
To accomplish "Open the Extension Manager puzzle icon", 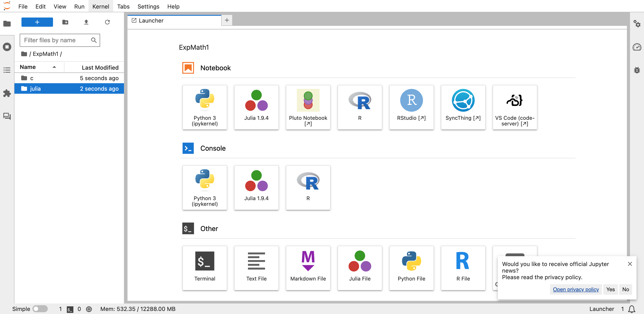I will point(7,93).
